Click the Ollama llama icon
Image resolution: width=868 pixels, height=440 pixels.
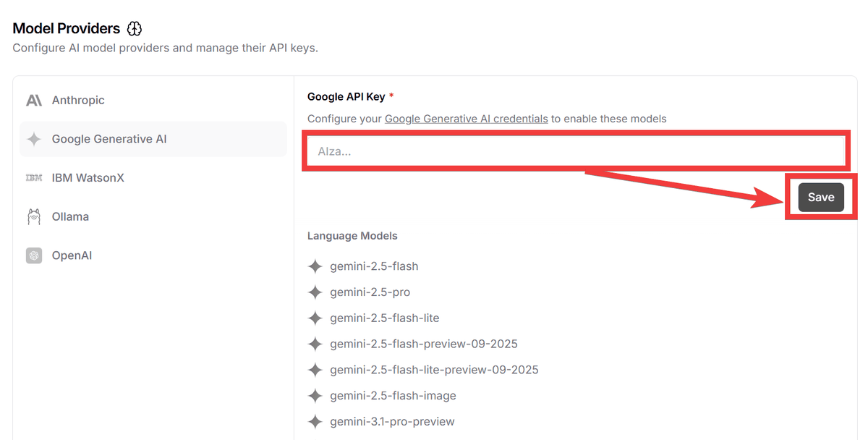[34, 217]
